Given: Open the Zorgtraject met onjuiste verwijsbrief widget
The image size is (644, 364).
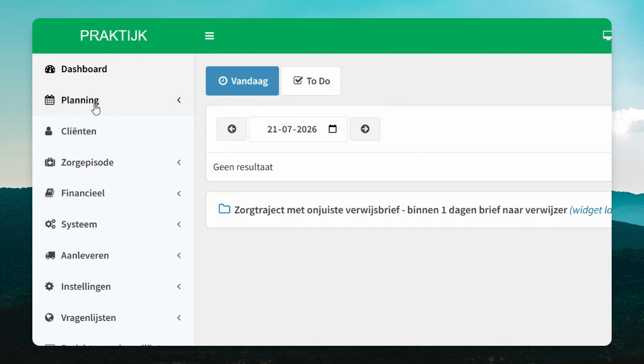Looking at the screenshot, I should tap(400, 210).
